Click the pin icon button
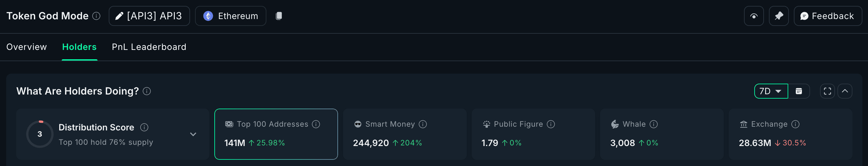868x166 pixels. pos(778,16)
